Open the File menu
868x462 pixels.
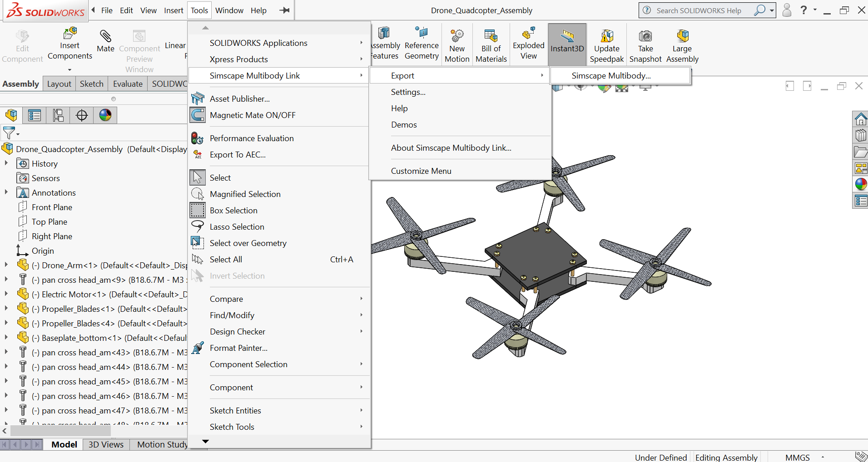click(107, 10)
